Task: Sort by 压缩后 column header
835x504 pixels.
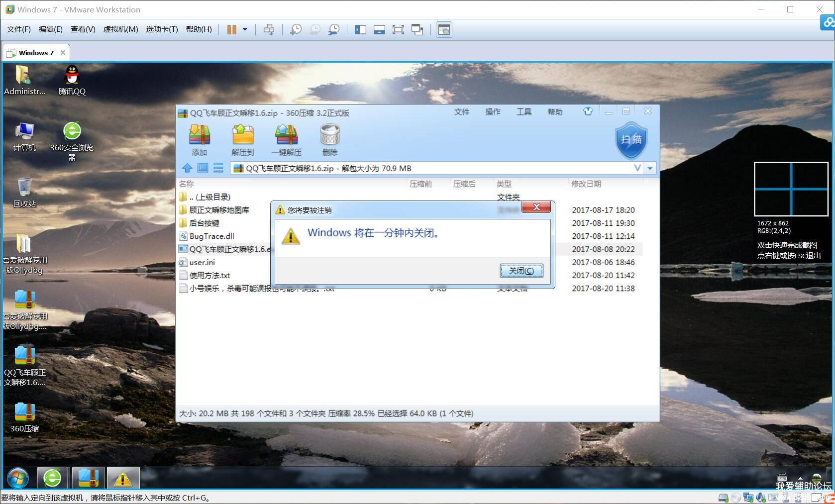Action: point(472,184)
